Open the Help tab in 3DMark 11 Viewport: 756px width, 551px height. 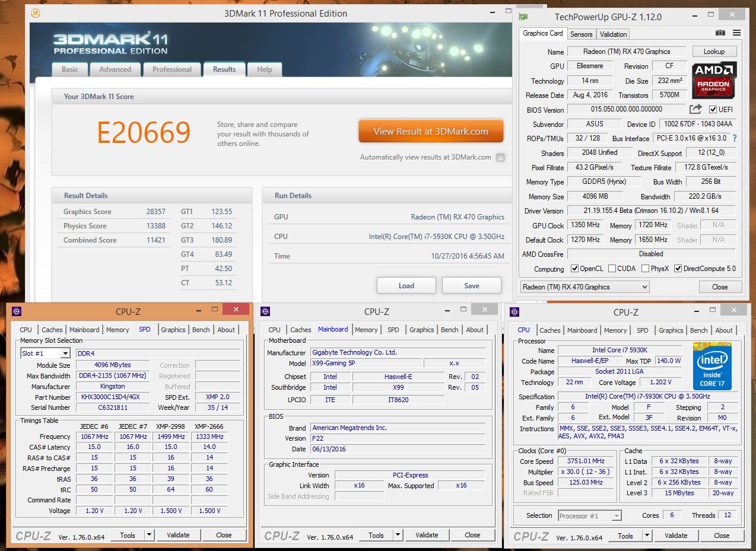[x=265, y=69]
